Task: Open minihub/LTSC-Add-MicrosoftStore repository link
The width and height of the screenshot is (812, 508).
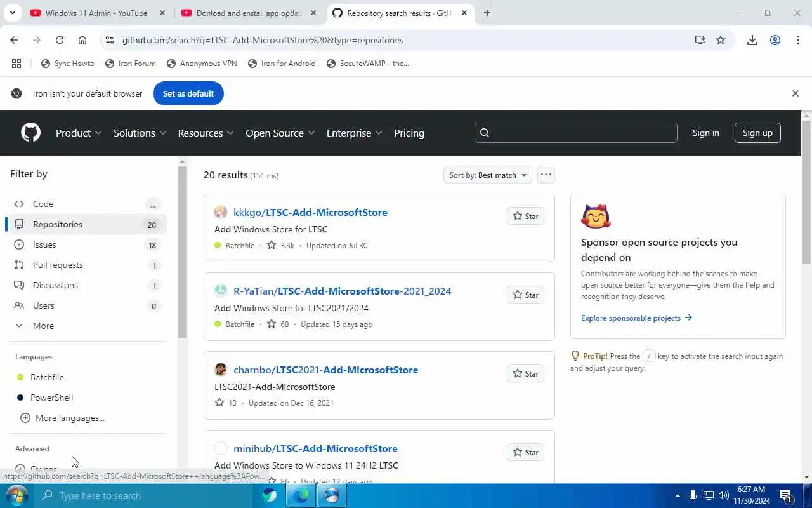Action: [x=315, y=448]
